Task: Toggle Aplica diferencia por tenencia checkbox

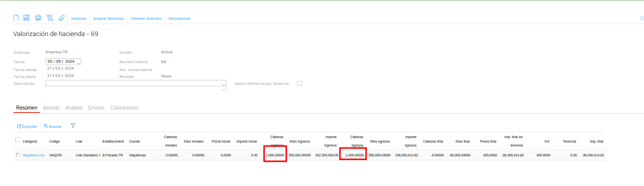Action: tap(300, 83)
